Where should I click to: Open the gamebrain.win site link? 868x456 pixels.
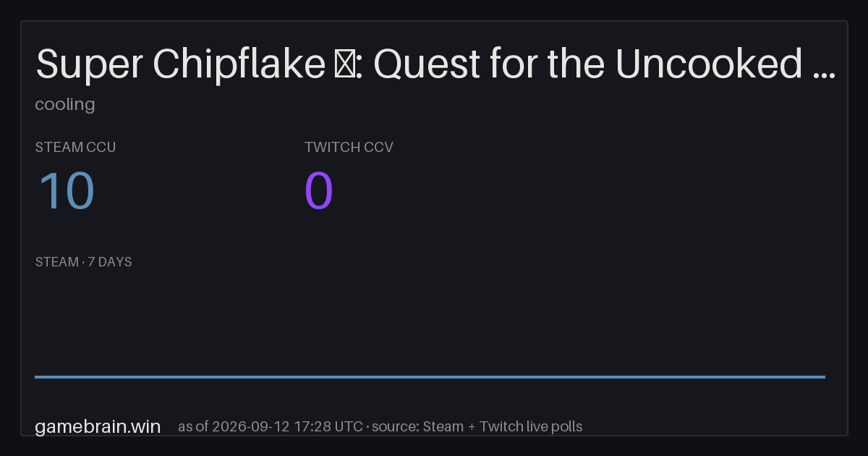(x=98, y=426)
